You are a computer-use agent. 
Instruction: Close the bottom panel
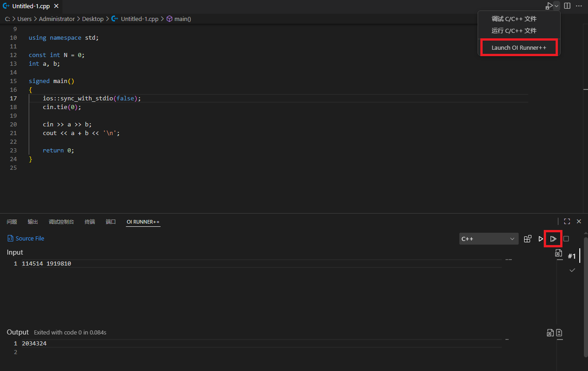point(579,221)
